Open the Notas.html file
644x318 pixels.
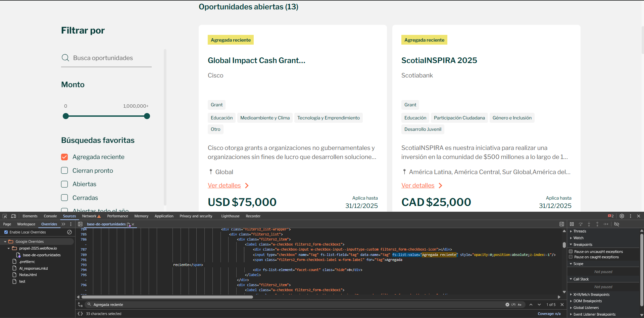pos(28,275)
